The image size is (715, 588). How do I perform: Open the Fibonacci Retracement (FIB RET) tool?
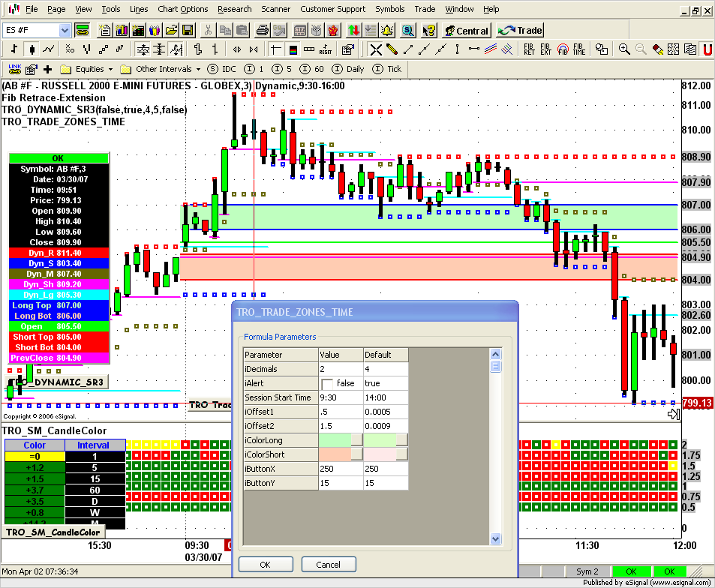(529, 49)
